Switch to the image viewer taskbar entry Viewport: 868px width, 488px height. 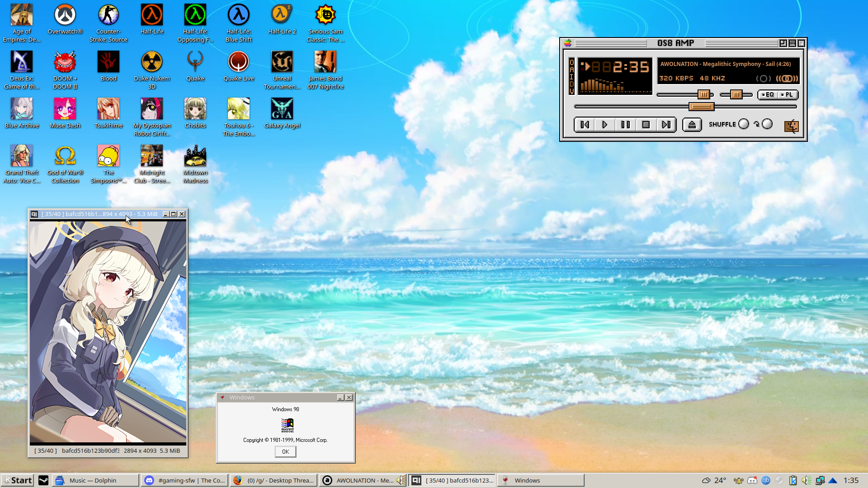tap(452, 480)
